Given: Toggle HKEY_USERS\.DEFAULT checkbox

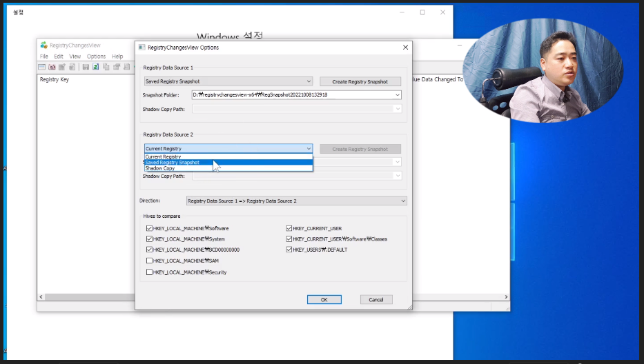Looking at the screenshot, I should [x=289, y=250].
